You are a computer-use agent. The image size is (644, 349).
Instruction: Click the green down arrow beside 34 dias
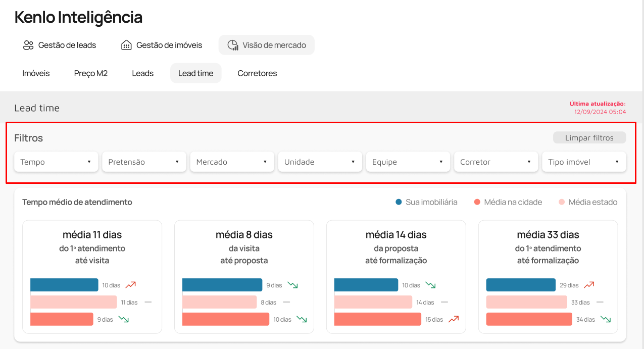(x=606, y=319)
